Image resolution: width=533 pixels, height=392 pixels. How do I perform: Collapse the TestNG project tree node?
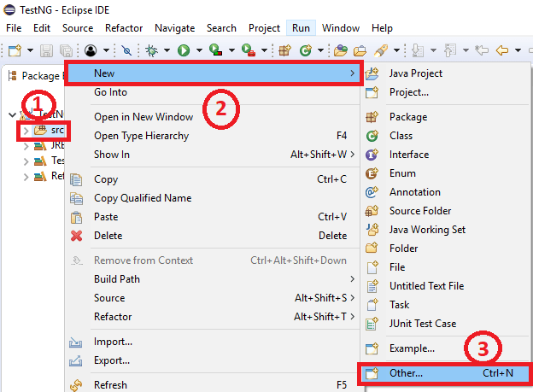[12, 115]
